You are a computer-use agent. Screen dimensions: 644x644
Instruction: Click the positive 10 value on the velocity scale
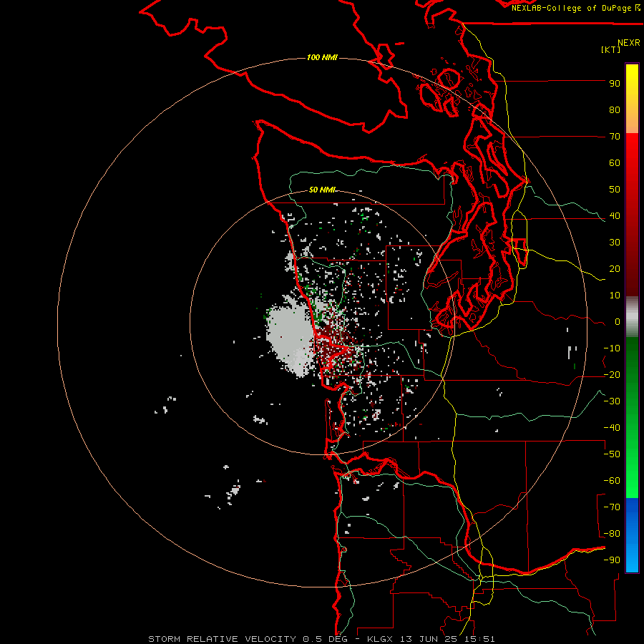(615, 296)
